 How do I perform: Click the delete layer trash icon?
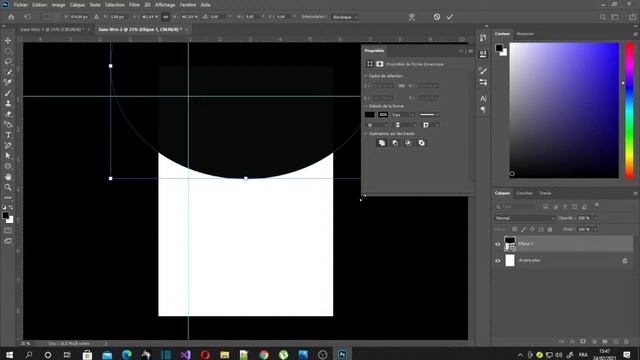click(x=626, y=341)
